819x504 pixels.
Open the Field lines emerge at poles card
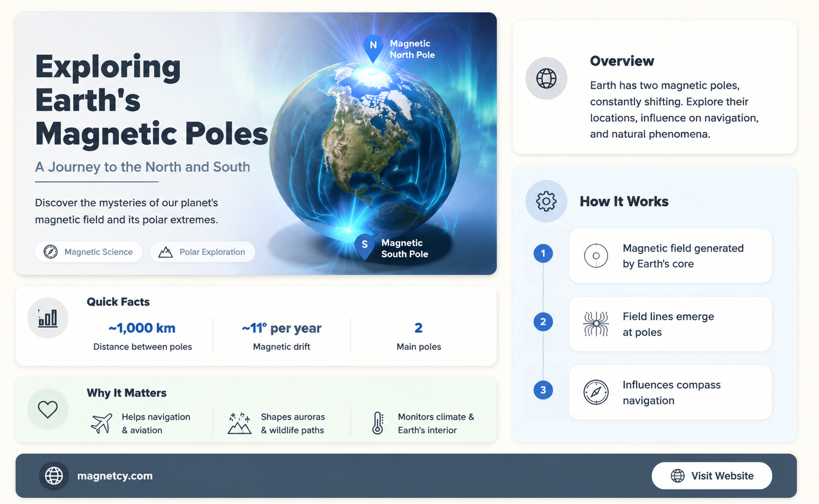pos(670,324)
